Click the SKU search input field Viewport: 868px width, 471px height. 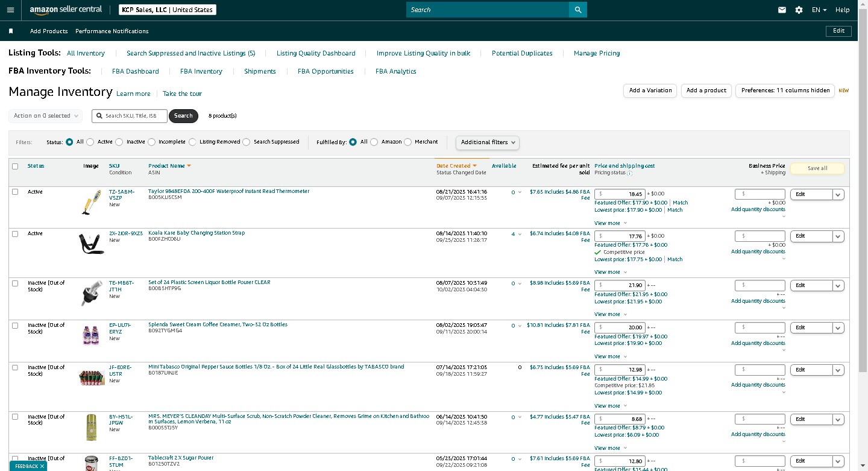point(130,116)
